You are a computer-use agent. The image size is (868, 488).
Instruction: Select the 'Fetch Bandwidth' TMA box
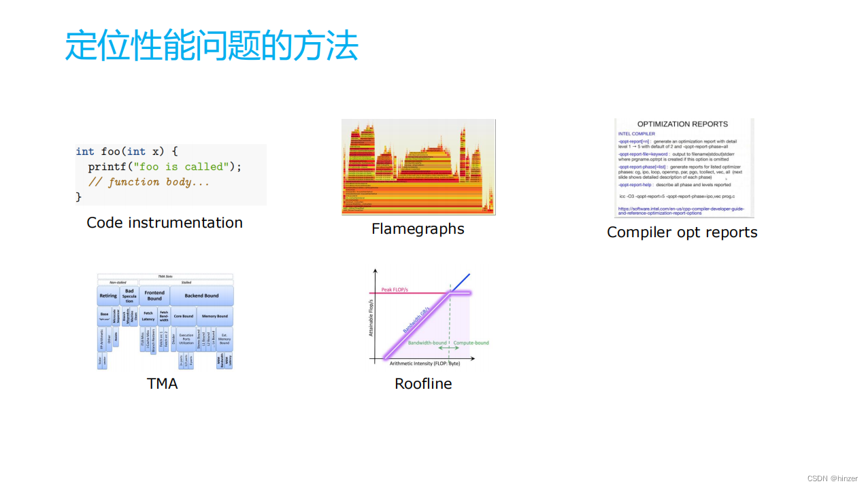tap(164, 316)
